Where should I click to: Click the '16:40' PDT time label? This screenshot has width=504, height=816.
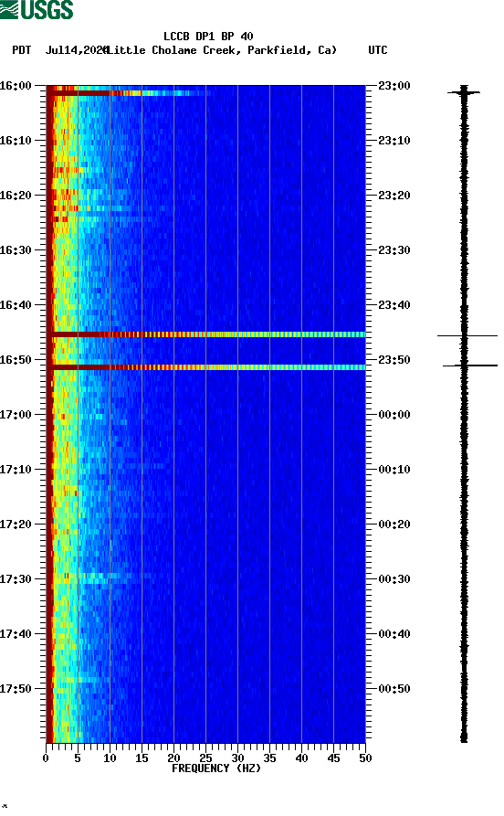pos(16,305)
